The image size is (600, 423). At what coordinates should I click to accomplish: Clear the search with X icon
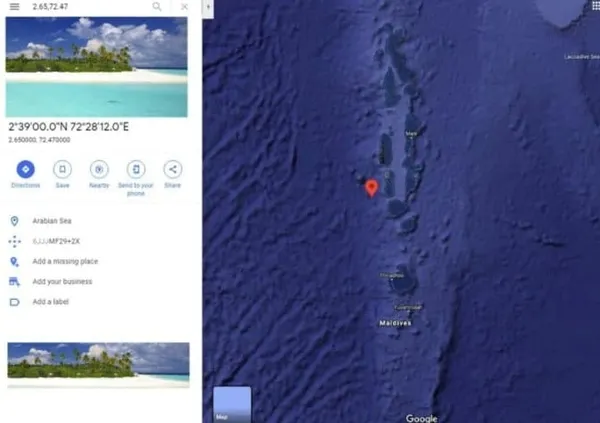coord(184,7)
